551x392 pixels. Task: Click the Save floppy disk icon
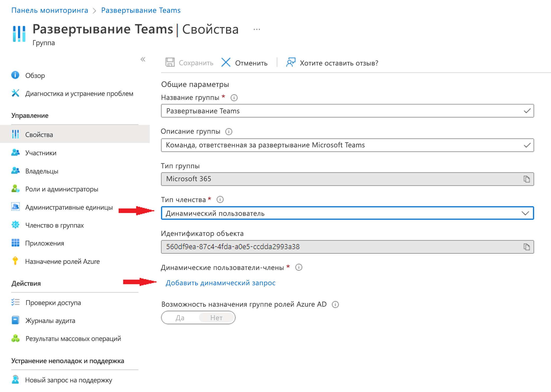coord(170,63)
